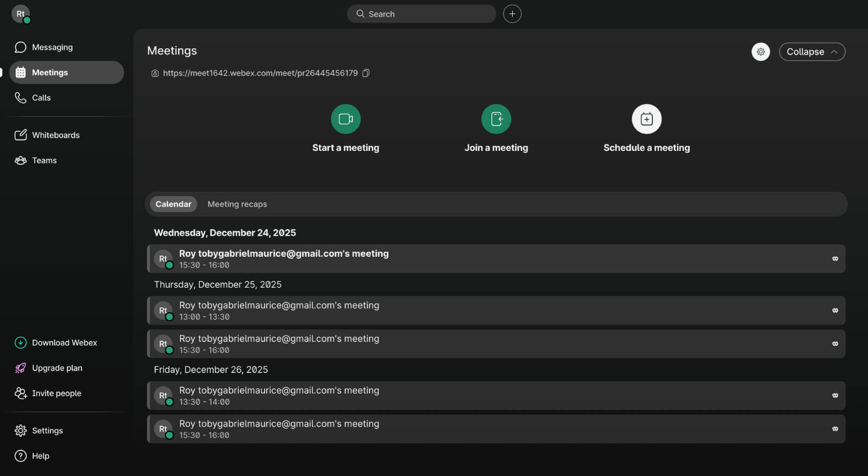Open Thursday 13:00 - 13:30 meeting

coord(496,310)
